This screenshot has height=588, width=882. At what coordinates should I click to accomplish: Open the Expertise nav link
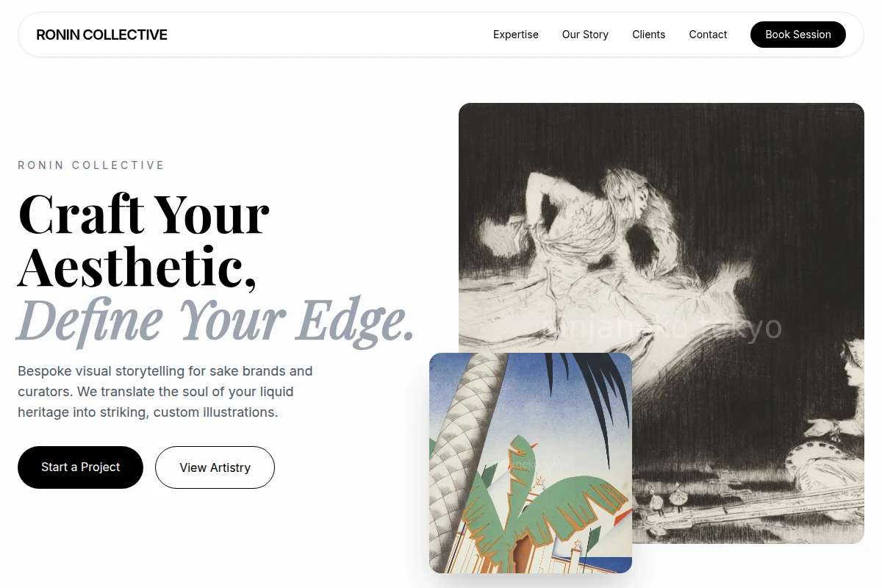[x=515, y=35]
